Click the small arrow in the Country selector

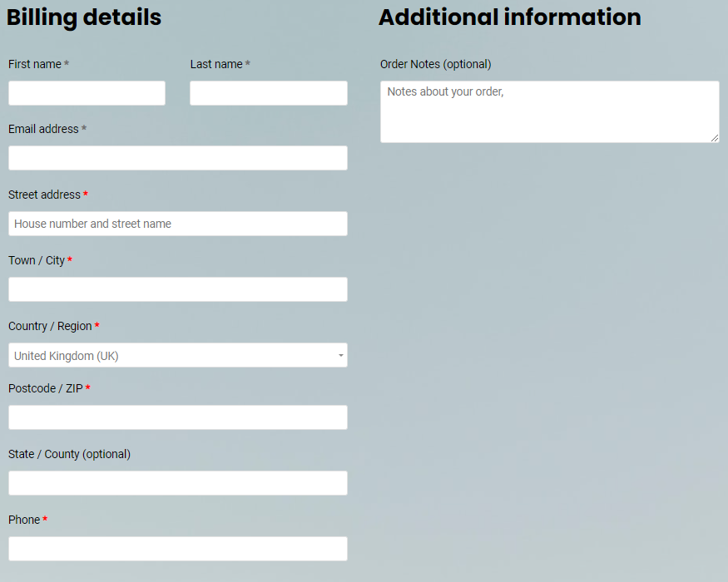point(340,356)
